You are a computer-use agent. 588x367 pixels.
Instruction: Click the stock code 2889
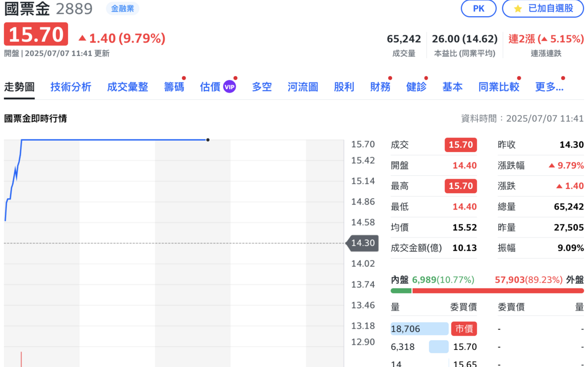(74, 8)
